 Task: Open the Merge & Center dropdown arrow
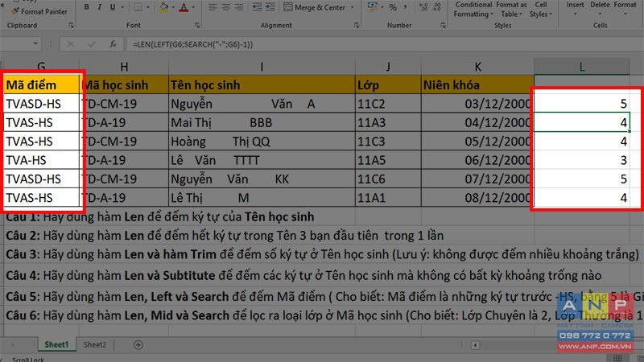pos(353,7)
